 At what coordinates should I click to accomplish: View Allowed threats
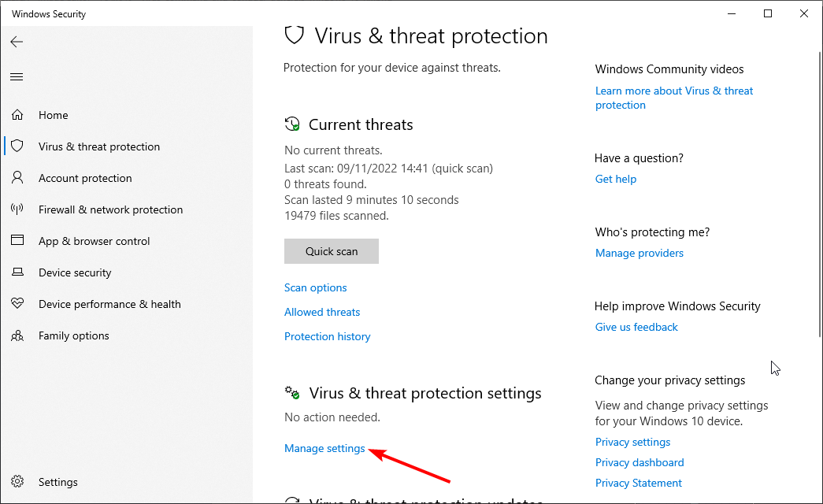point(322,312)
